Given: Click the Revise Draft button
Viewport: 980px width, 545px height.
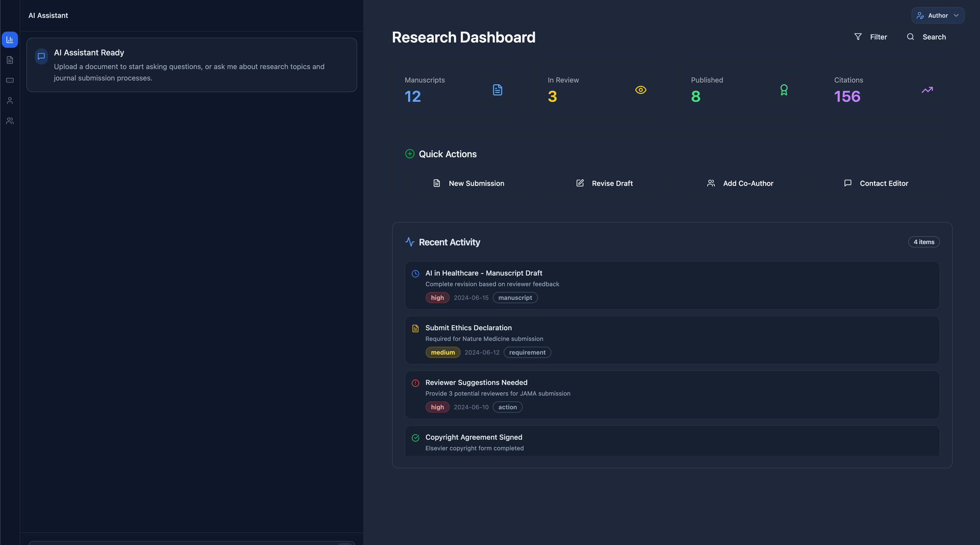Looking at the screenshot, I should [604, 183].
